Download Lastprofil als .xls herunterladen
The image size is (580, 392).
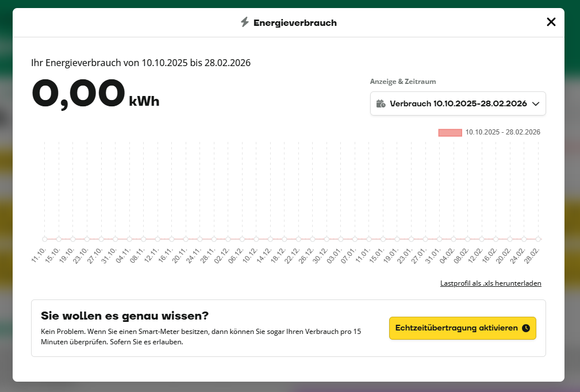(490, 283)
